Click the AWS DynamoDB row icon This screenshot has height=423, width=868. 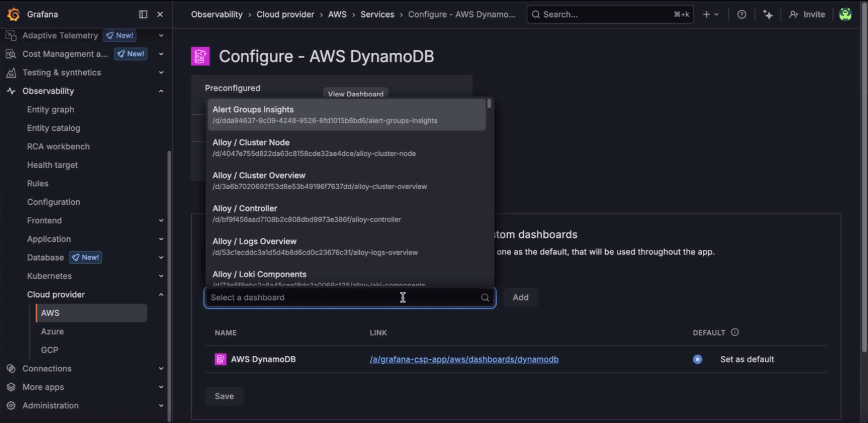(220, 359)
